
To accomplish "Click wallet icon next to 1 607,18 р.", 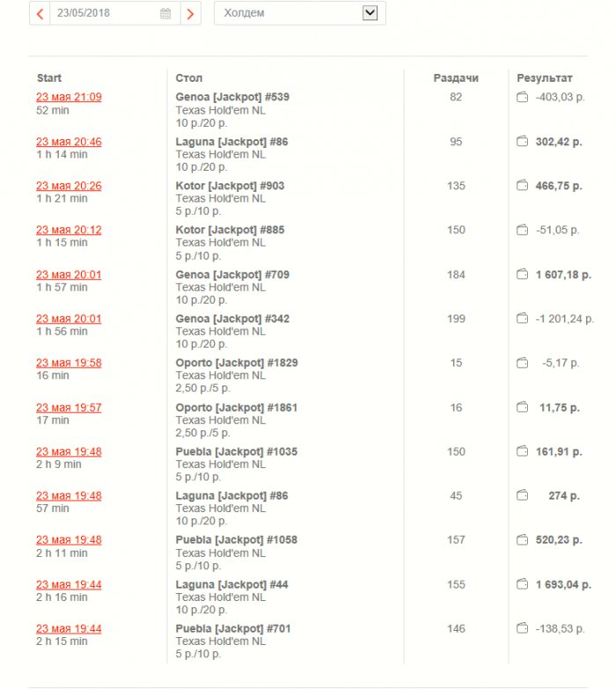I will pyautogui.click(x=522, y=275).
